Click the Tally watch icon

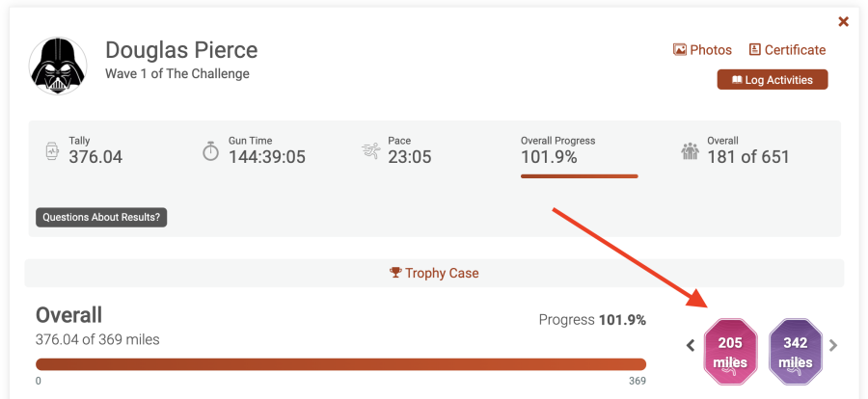pos(51,151)
